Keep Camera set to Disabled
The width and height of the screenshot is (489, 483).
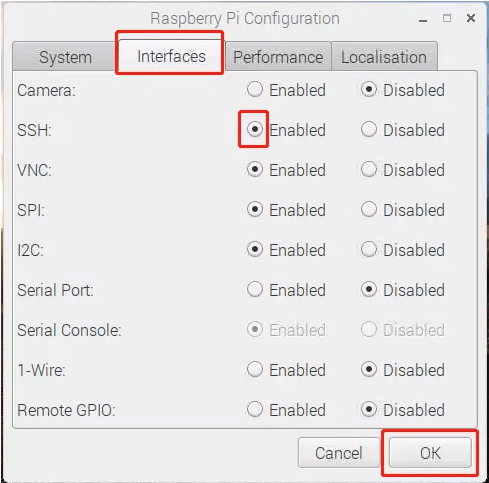pos(369,89)
